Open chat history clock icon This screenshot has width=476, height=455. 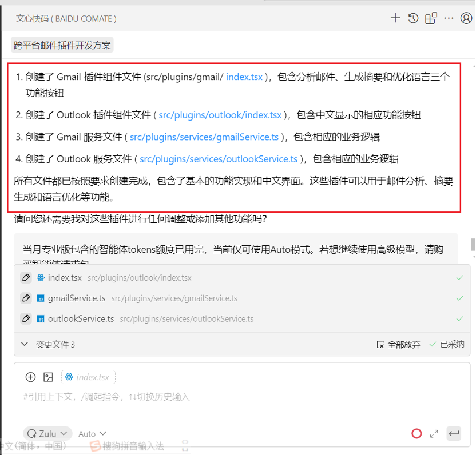tap(413, 18)
